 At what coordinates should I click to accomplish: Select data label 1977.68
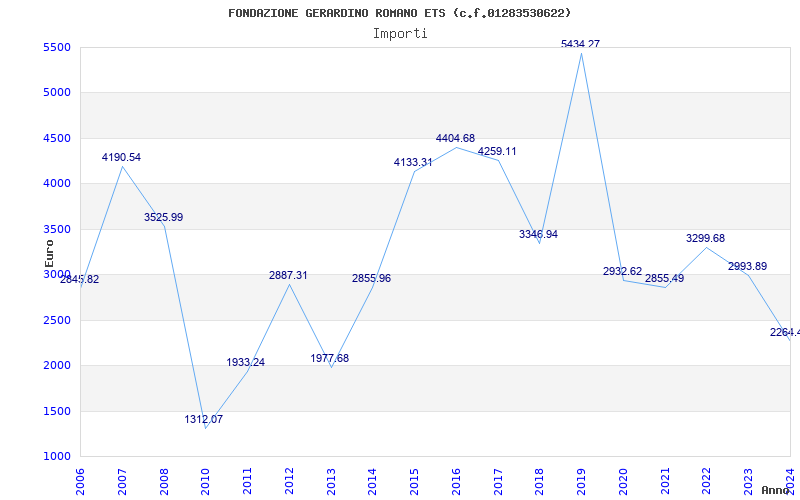coord(330,358)
